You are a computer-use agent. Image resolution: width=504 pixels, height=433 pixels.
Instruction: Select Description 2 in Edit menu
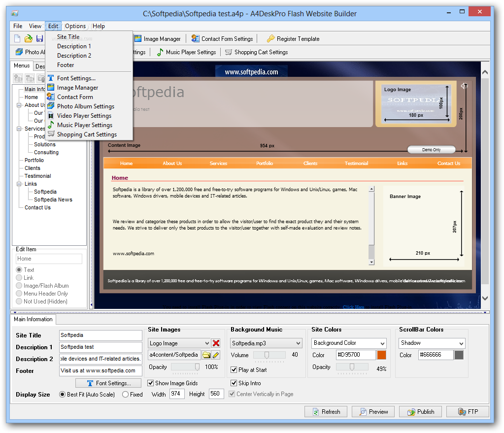89,56
